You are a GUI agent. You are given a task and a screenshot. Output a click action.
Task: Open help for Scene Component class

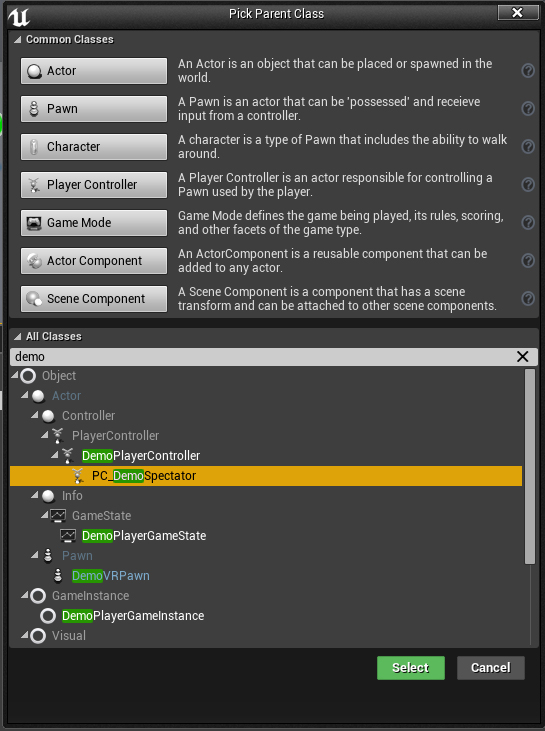tap(528, 299)
